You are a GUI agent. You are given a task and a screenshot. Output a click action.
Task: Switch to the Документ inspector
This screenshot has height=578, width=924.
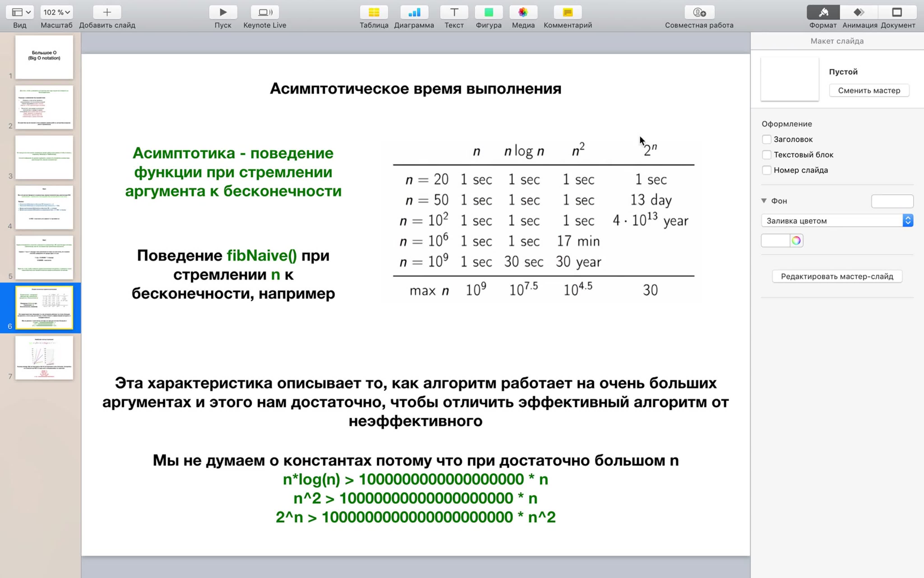(897, 12)
